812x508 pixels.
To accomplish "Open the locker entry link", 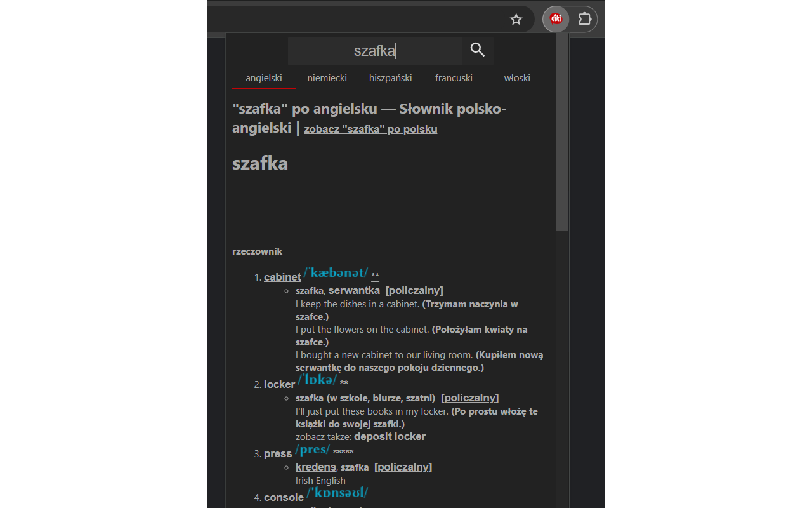I will (x=279, y=384).
